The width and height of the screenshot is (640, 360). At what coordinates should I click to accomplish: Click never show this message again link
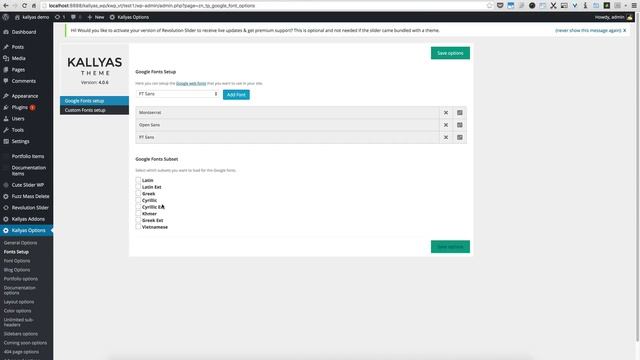588,31
